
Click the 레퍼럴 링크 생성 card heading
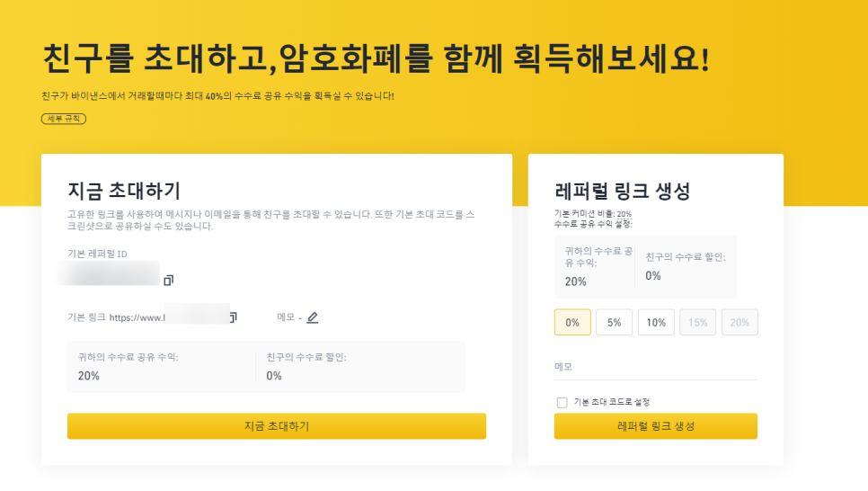[623, 191]
